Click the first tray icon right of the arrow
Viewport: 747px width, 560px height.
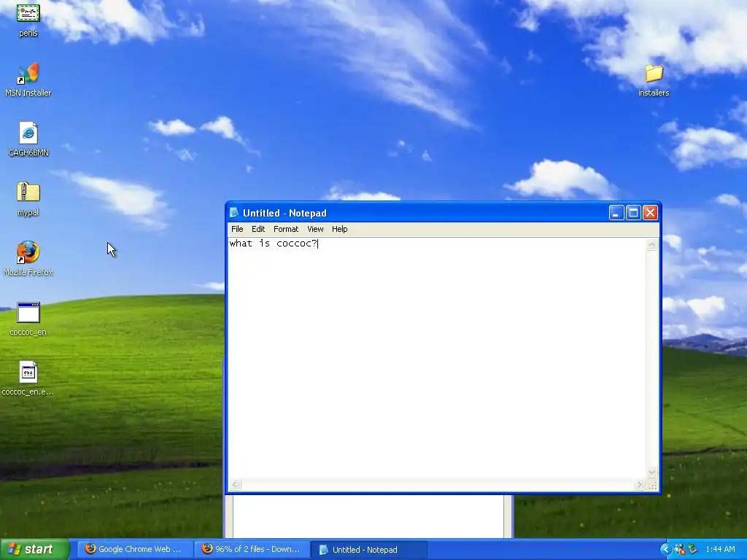(x=680, y=549)
